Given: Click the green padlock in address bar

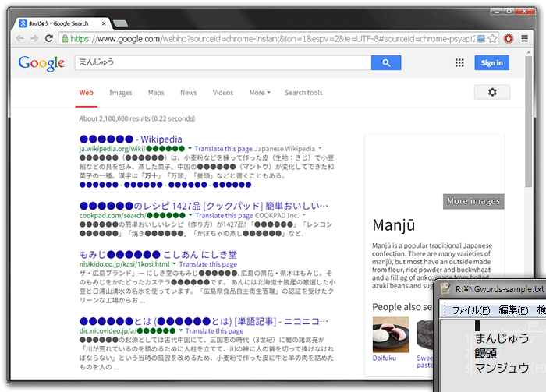Looking at the screenshot, I should tap(65, 39).
